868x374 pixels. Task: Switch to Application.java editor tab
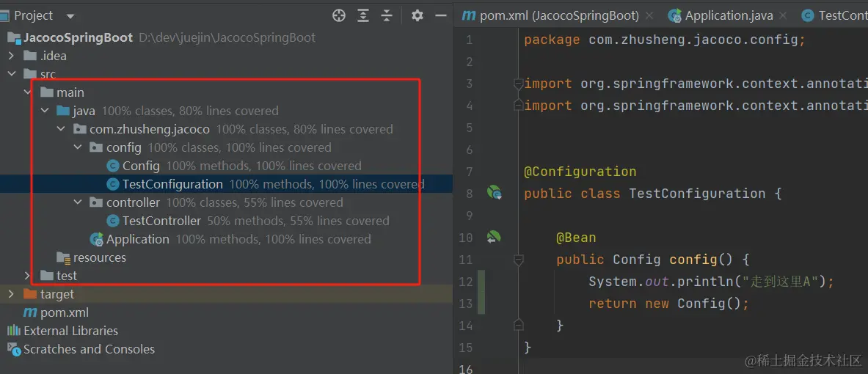pyautogui.click(x=729, y=15)
